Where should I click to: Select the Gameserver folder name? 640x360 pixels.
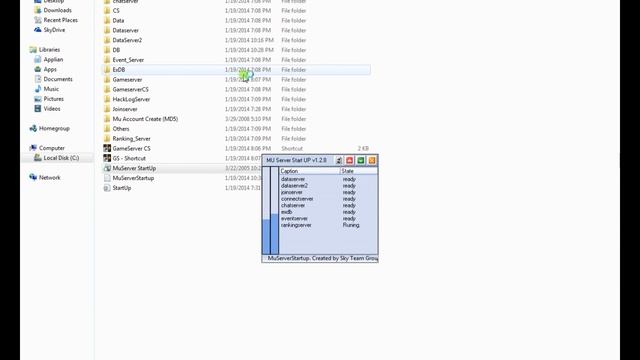127,80
